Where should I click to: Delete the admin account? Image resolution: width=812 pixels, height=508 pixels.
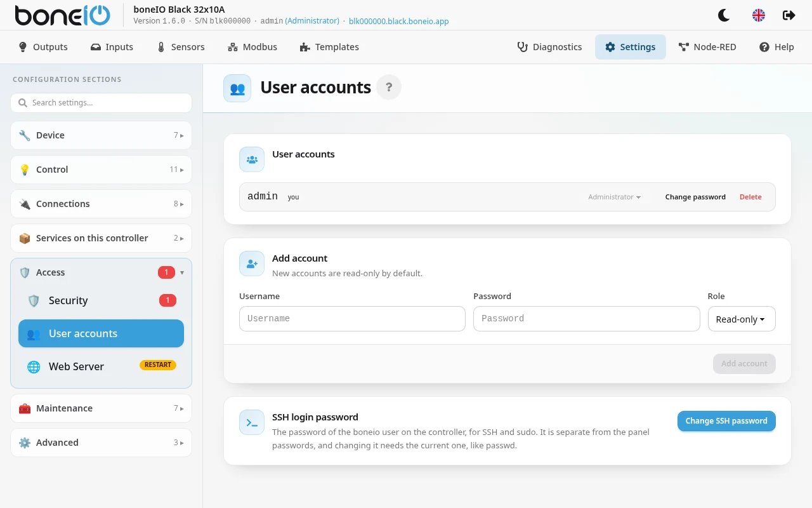tap(750, 197)
